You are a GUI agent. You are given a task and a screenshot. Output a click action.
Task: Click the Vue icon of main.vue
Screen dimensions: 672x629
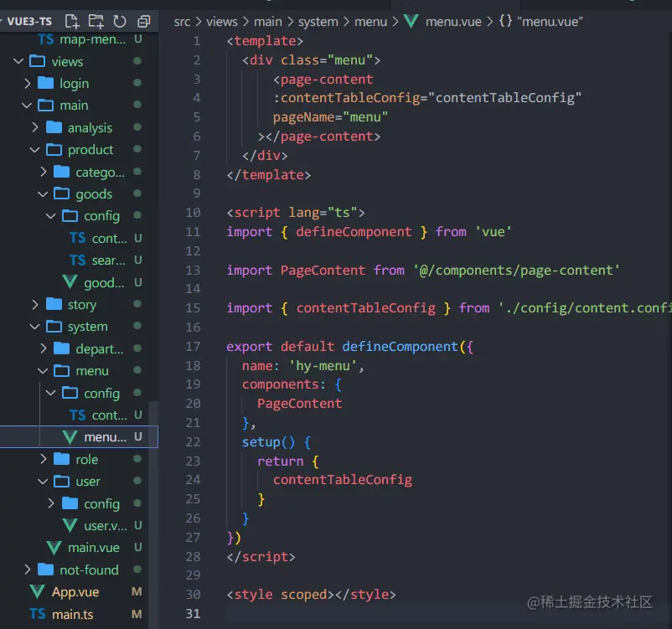pyautogui.click(x=54, y=548)
